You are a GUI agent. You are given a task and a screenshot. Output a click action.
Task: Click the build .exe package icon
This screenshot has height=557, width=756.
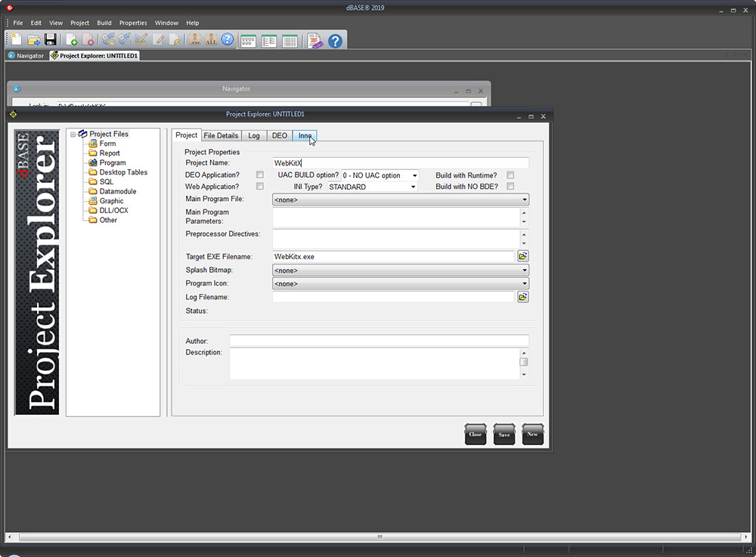[195, 39]
